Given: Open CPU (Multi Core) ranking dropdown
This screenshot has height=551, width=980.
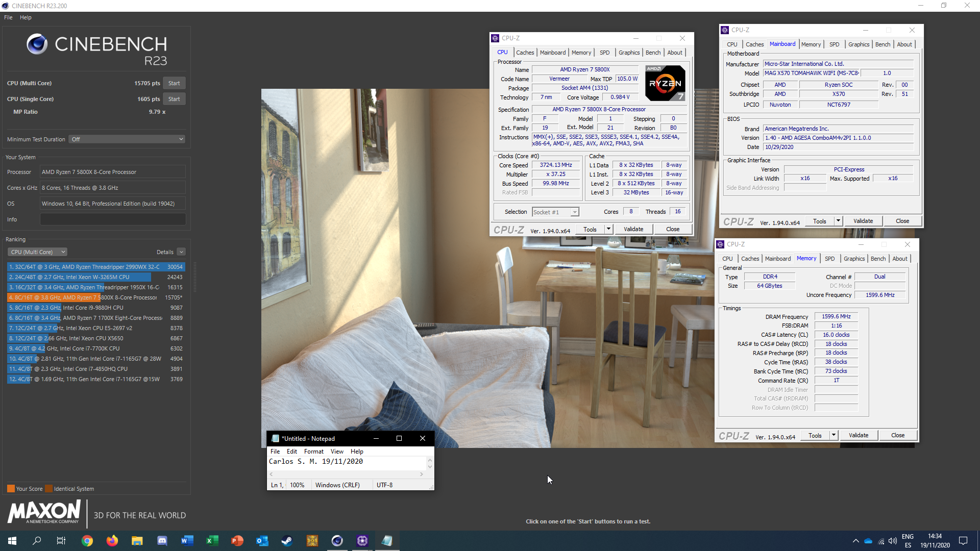Looking at the screenshot, I should [x=37, y=252].
